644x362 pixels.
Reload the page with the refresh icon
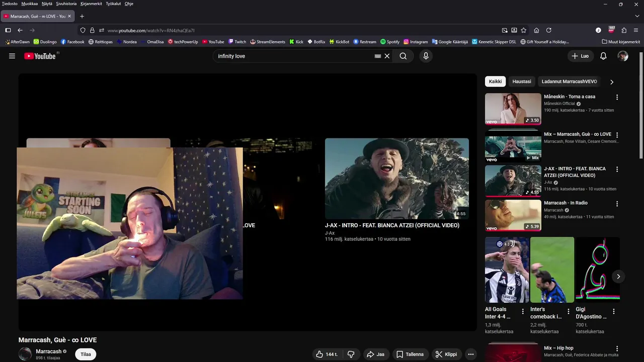(x=549, y=30)
